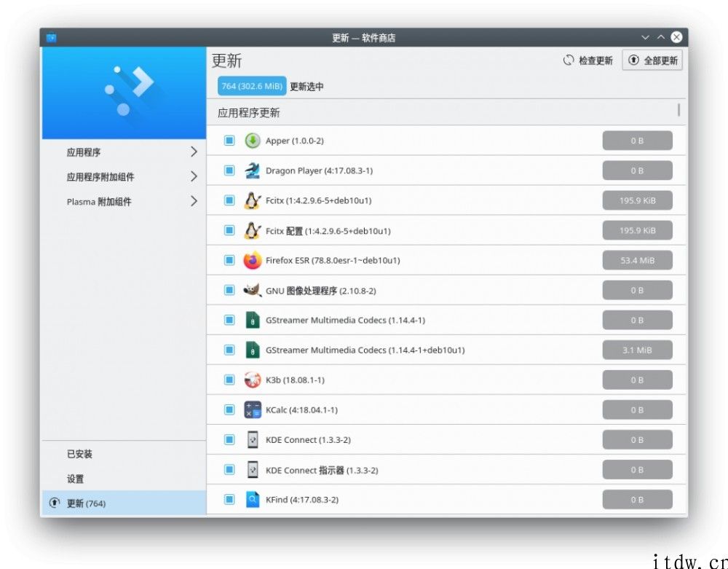Open the 应用程序 sidebar item
Image resolution: width=728 pixels, height=569 pixels.
[124, 152]
